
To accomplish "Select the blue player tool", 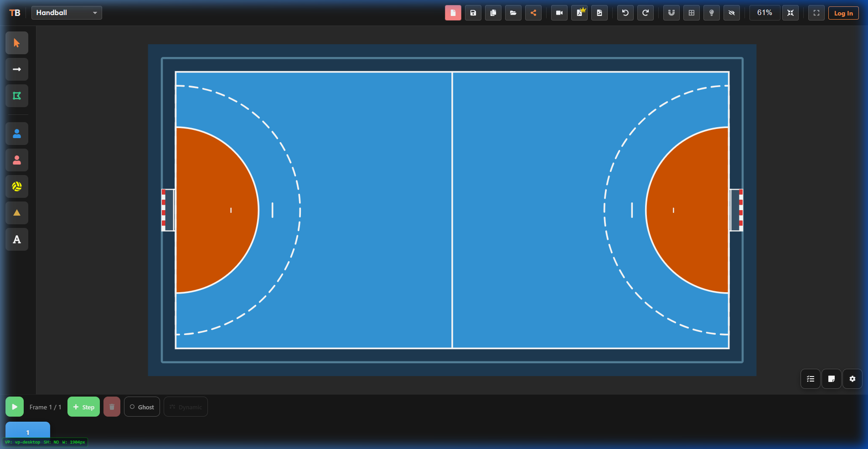I will tap(16, 134).
